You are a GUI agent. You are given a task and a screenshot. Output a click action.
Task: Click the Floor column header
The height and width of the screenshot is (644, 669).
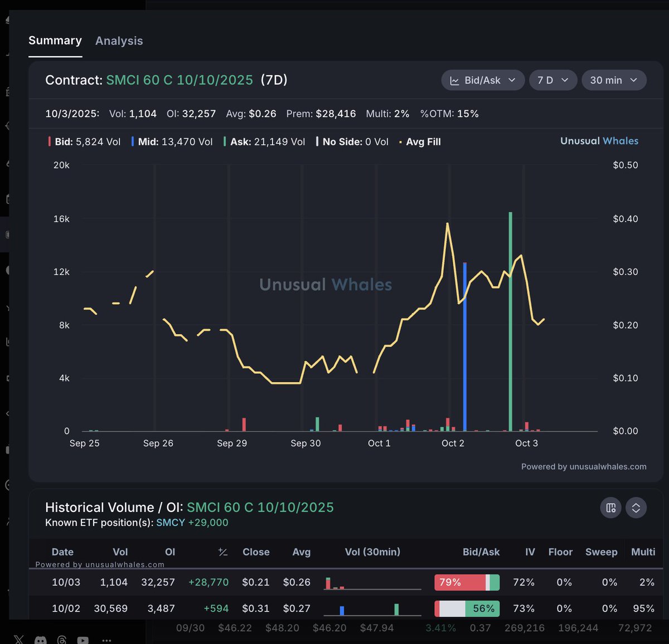pos(560,552)
